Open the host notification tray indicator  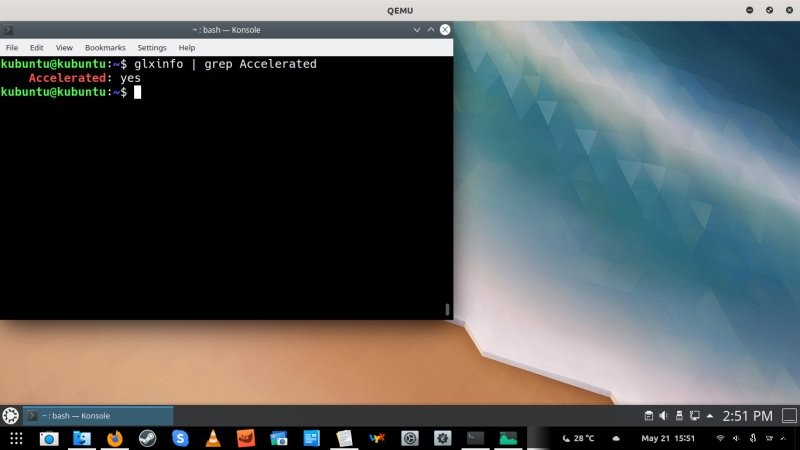pyautogui.click(x=769, y=438)
